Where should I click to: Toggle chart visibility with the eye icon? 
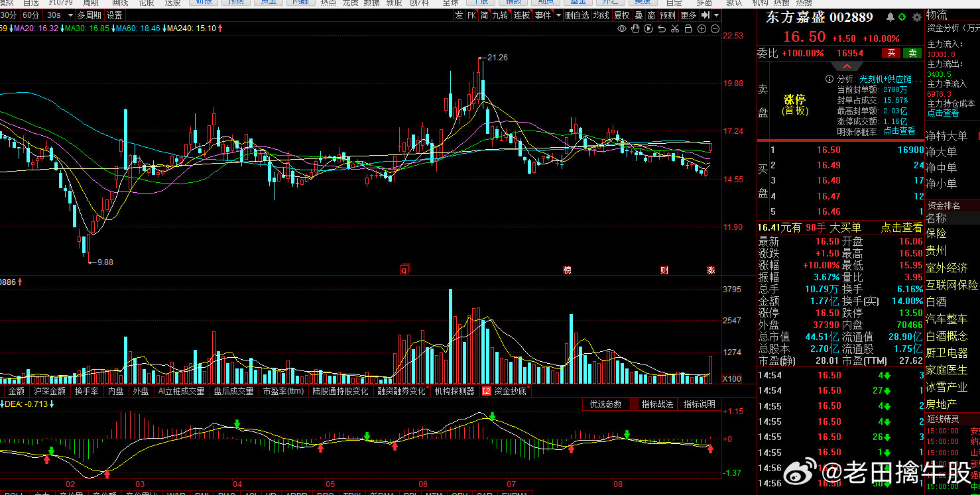point(622,28)
